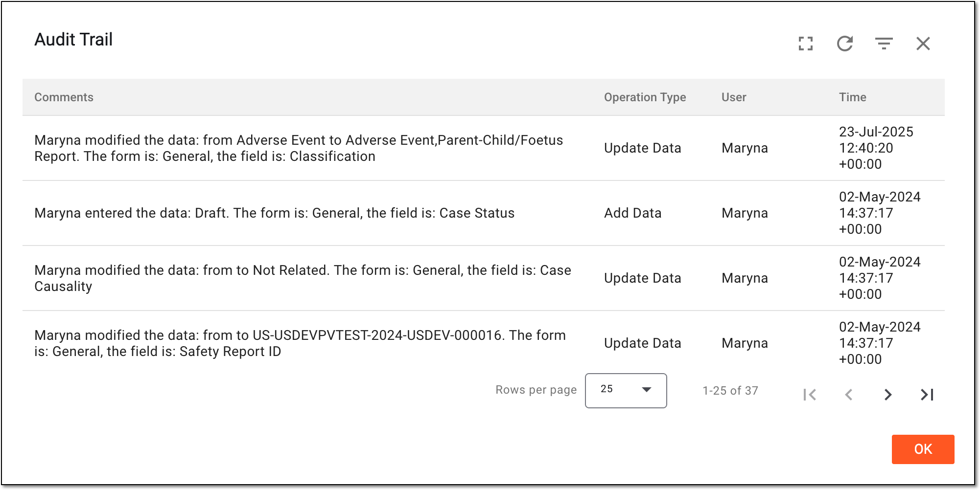Screen dimensions: 980x490
Task: Select the timestamp in the Case Status row
Action: 880,213
